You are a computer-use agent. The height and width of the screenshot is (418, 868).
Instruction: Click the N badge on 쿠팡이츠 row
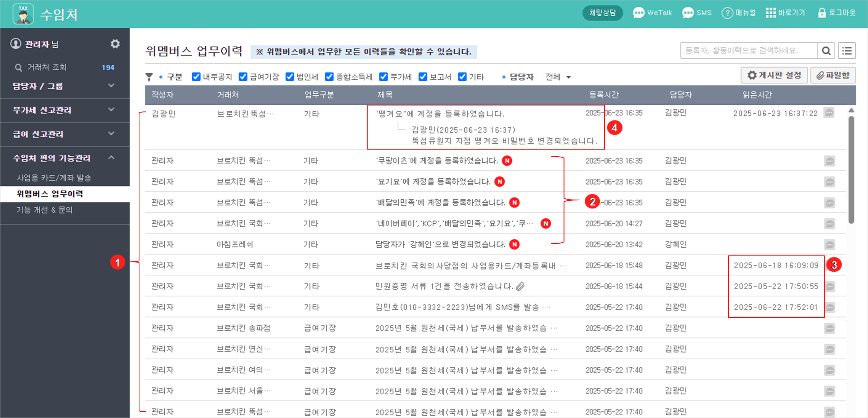507,161
